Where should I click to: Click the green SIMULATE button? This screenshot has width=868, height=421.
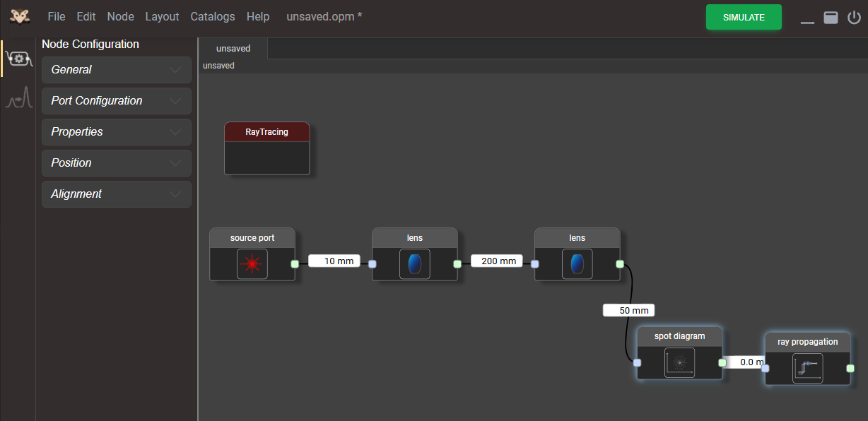(744, 17)
